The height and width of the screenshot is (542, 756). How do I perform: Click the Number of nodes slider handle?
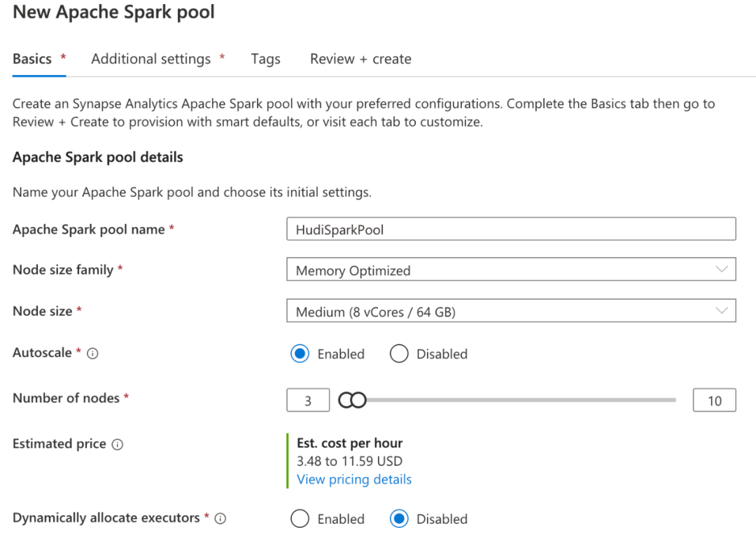[x=353, y=400]
